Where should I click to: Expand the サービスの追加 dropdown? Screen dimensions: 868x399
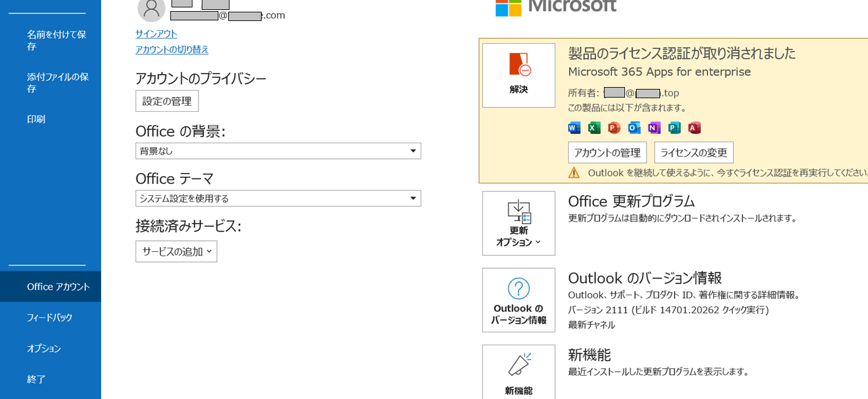click(x=176, y=251)
